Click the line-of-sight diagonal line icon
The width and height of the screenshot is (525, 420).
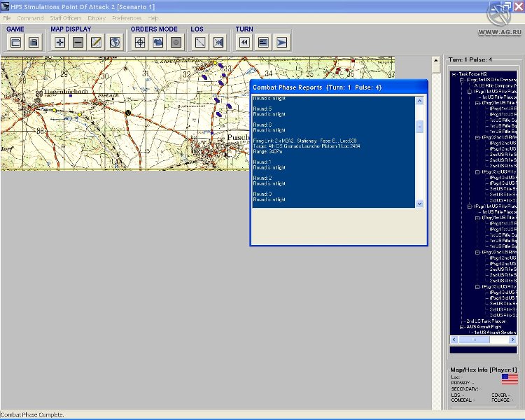tap(200, 42)
